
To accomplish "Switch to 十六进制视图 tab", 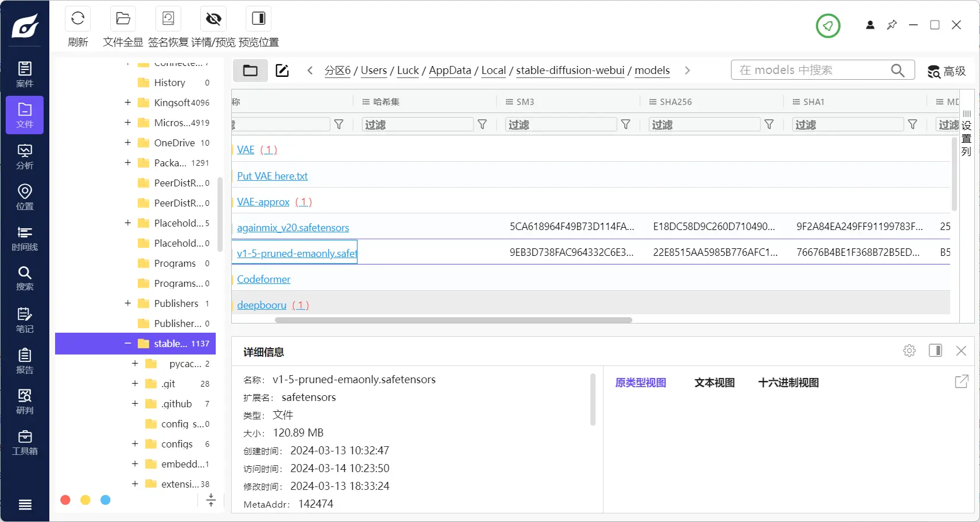I will (x=788, y=383).
